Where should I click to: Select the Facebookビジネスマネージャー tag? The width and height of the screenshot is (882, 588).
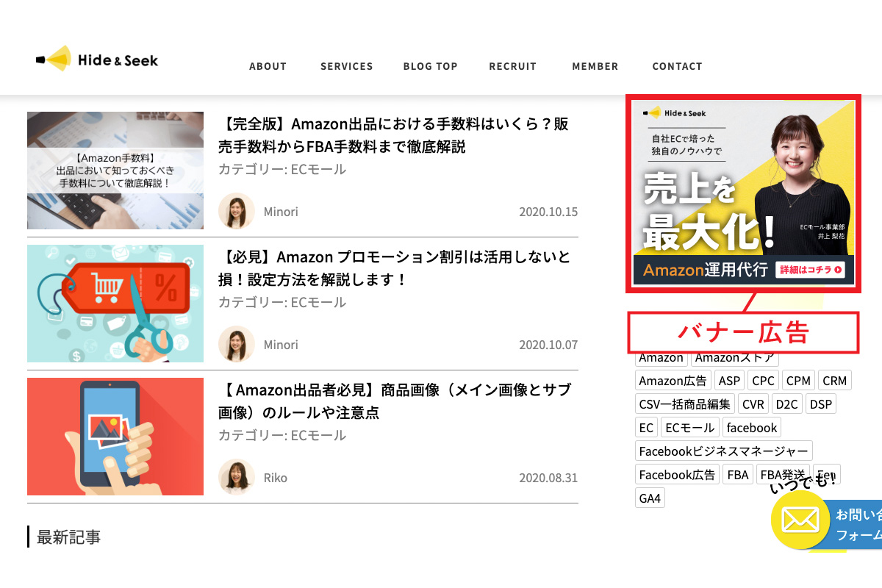(724, 451)
